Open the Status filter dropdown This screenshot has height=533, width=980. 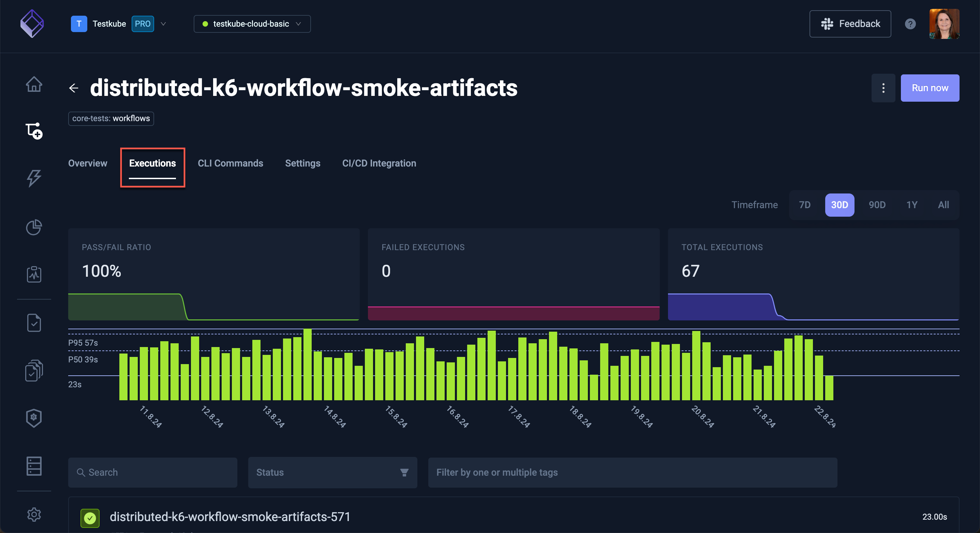(x=332, y=473)
